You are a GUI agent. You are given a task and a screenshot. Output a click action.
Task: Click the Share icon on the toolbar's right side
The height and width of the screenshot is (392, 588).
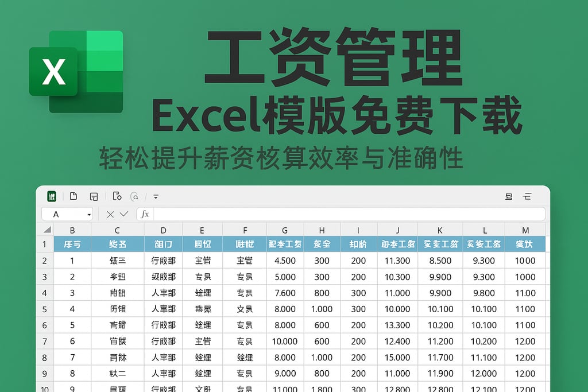[x=509, y=196]
